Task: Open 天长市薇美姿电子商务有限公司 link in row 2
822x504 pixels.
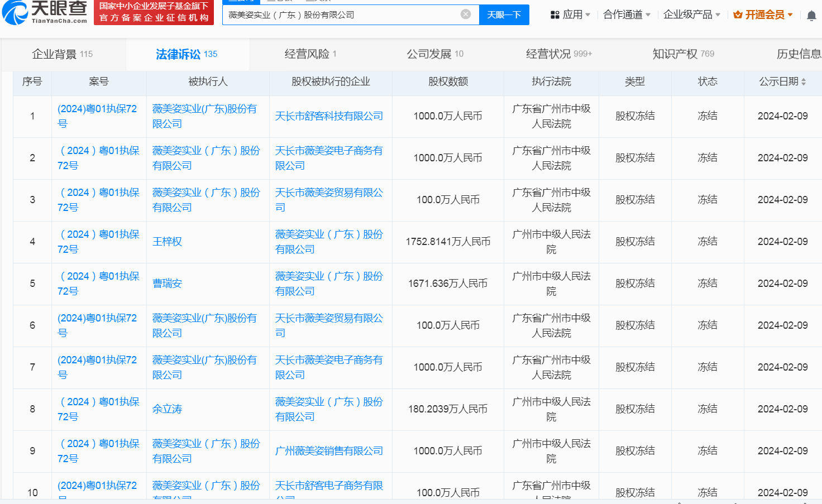Action: click(x=329, y=158)
